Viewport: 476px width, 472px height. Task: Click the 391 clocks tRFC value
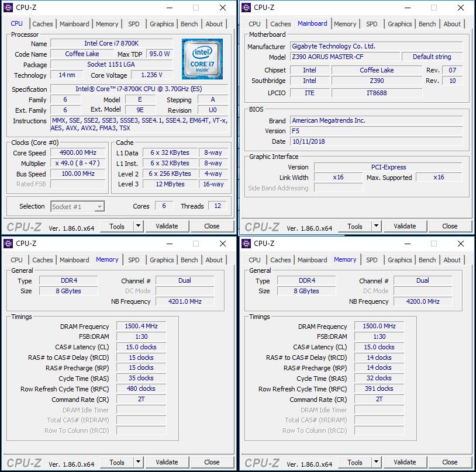379,388
